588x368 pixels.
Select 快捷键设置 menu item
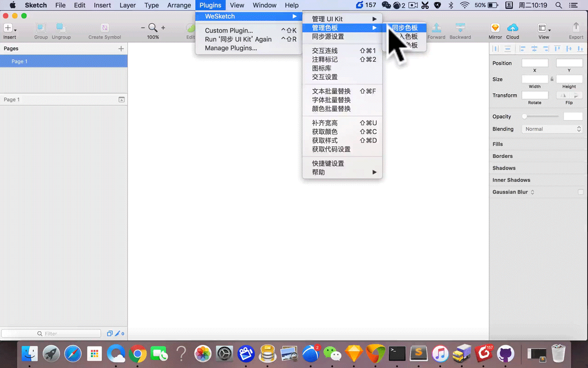pyautogui.click(x=342, y=163)
